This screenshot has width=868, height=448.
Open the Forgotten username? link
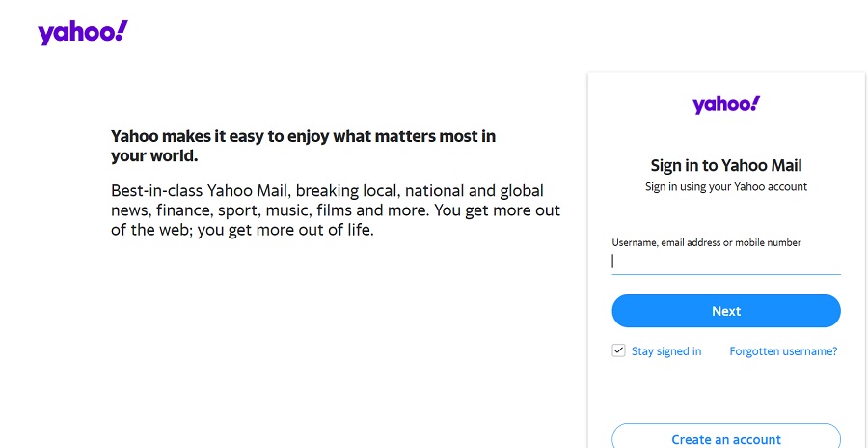(783, 351)
